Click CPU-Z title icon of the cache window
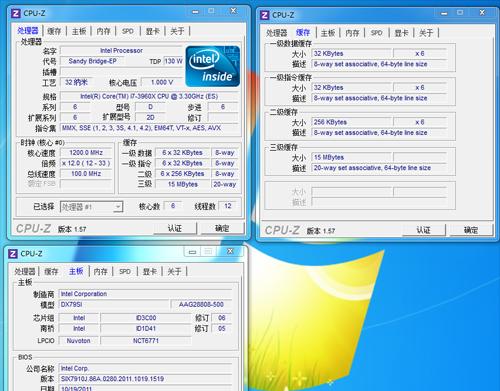 coord(264,15)
